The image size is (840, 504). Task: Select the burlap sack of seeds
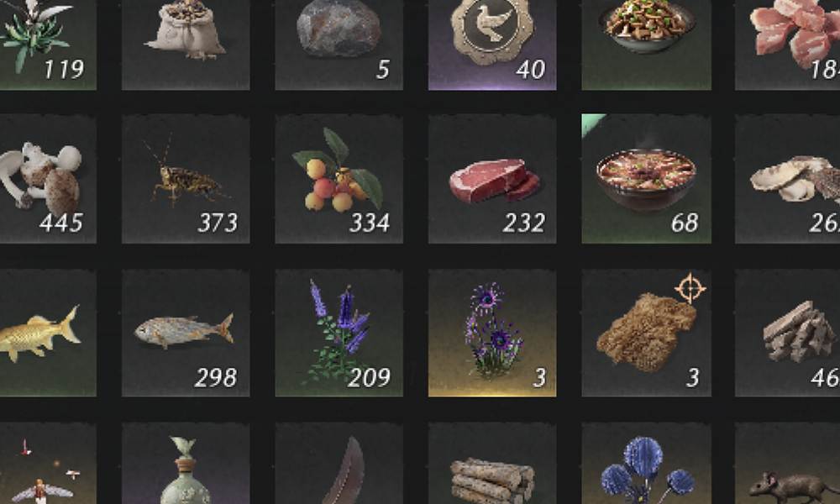[x=186, y=44]
